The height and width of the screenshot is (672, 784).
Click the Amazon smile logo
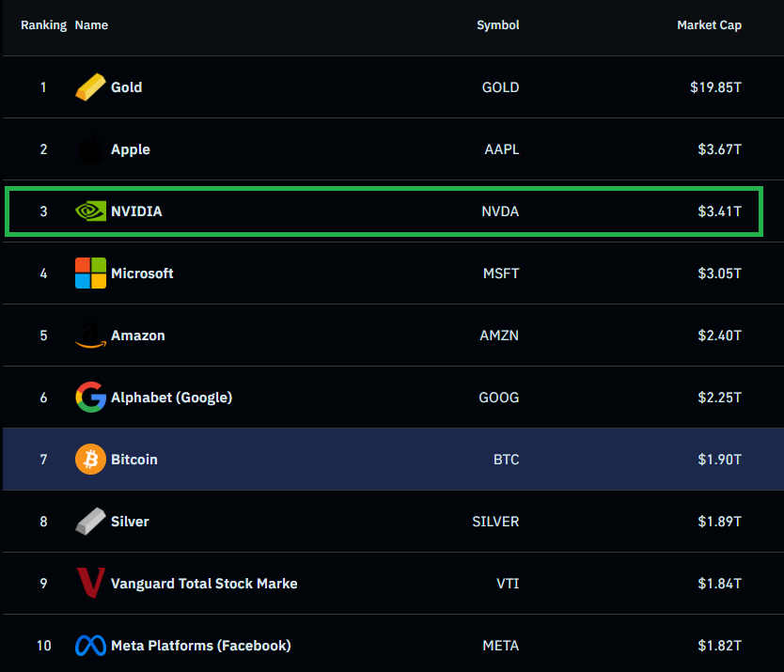pos(90,336)
